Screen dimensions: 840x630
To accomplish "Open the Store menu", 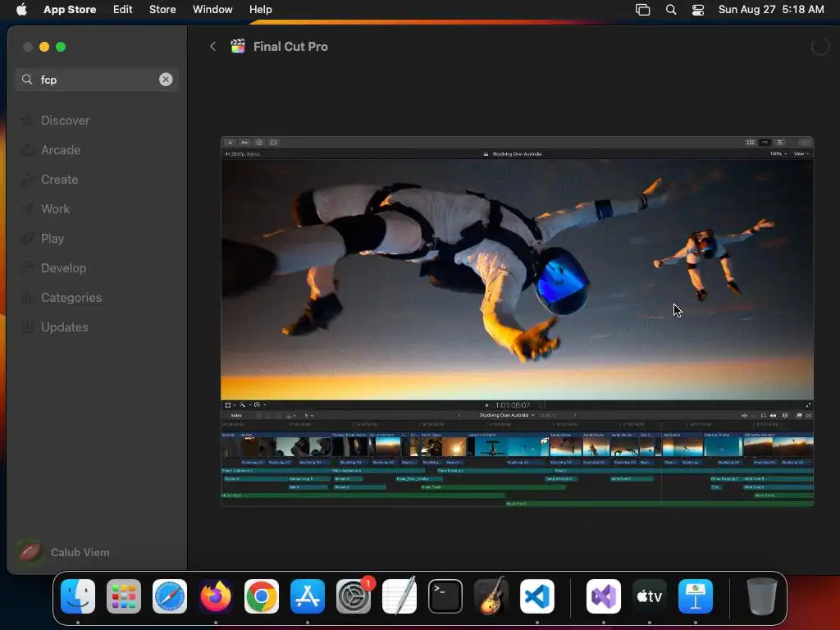I will pyautogui.click(x=162, y=9).
